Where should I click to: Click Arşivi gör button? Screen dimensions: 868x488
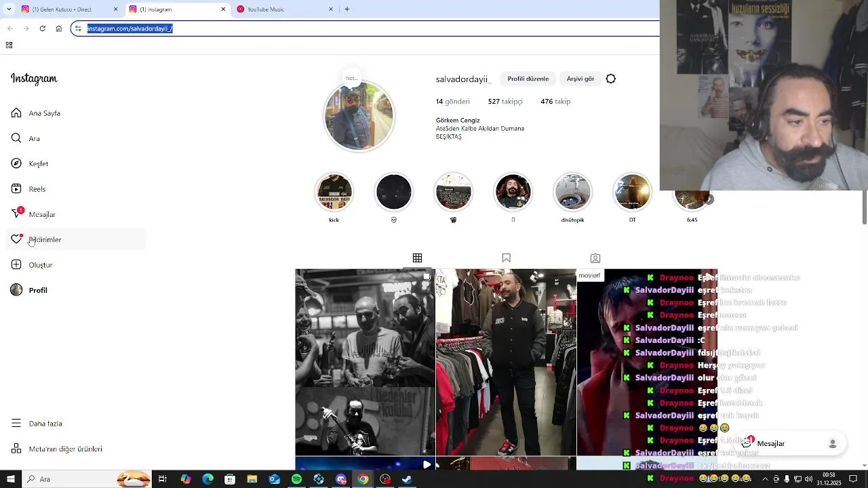(x=580, y=79)
